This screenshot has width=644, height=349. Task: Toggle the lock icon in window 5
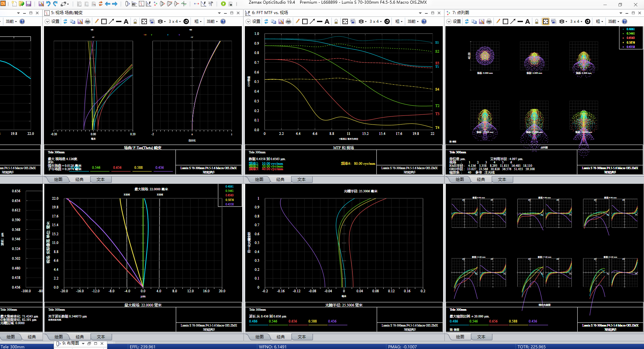[x=135, y=21]
